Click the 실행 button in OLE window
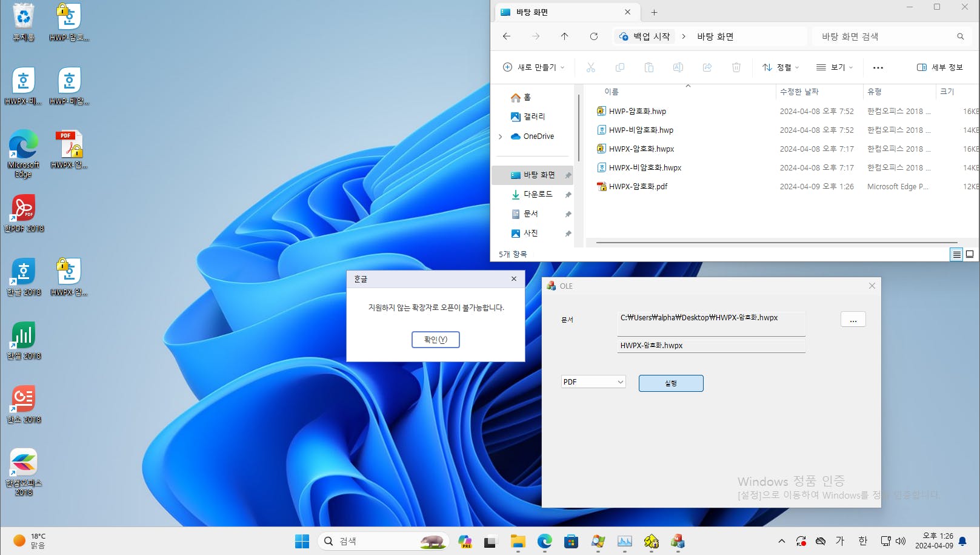This screenshot has width=980, height=555. pos(671,383)
